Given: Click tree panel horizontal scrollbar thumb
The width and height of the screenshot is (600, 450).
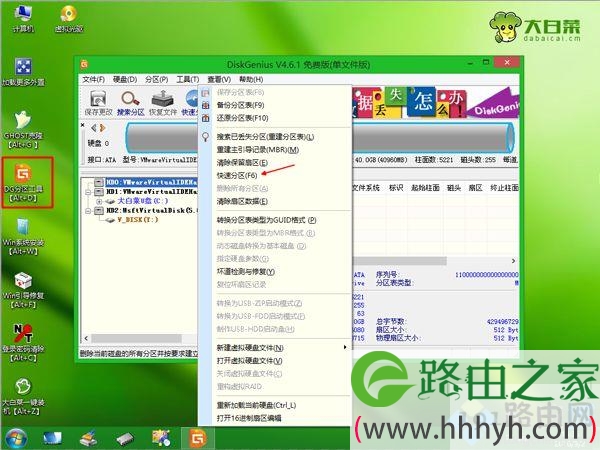Looking at the screenshot, I should 136,338.
